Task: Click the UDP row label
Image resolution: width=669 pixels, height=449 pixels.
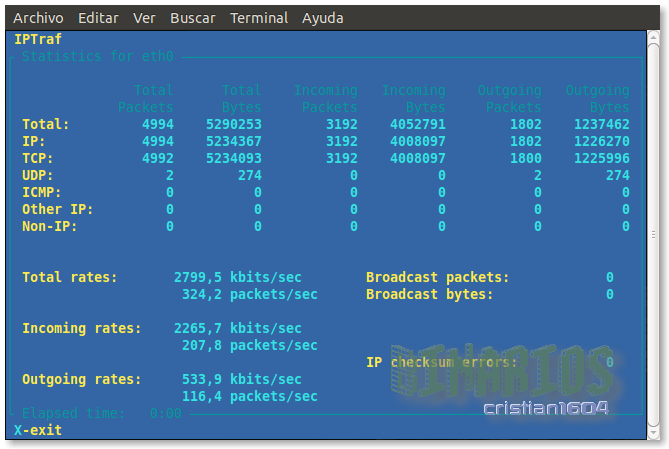Action: [38, 175]
